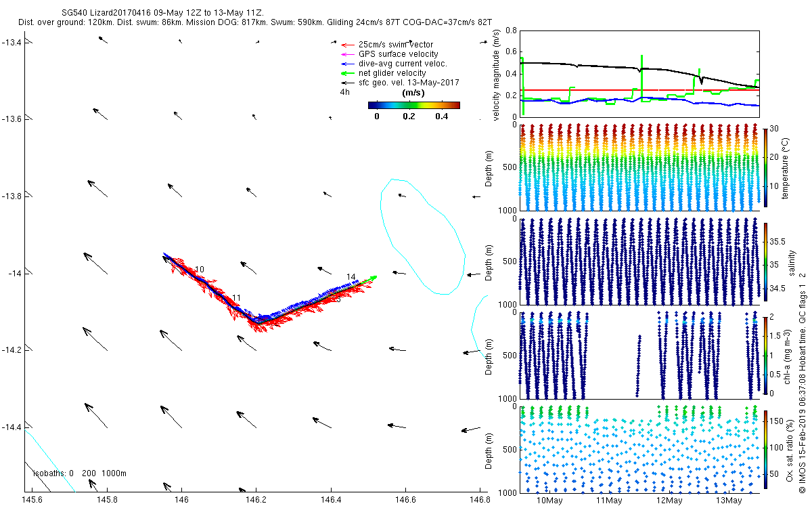Click the velocity (m/s) horizontal colorbar
Screen dimensions: 812x508
(x=413, y=105)
